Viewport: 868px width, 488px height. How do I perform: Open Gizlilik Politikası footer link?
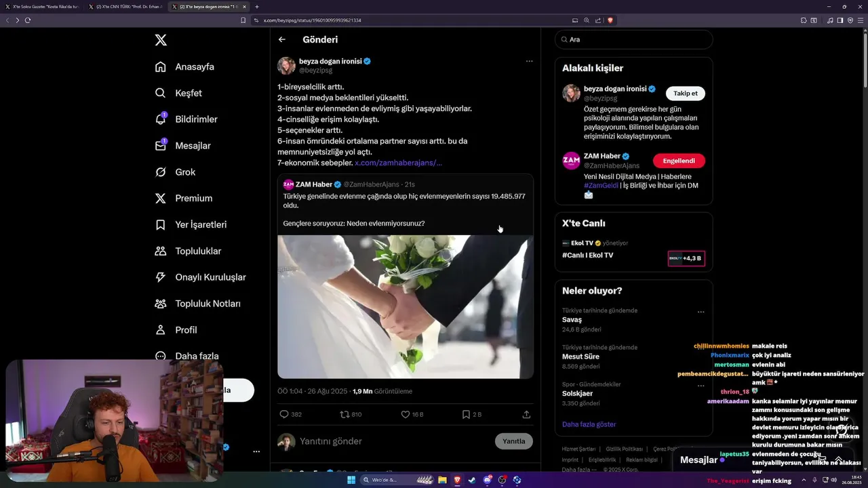[x=624, y=449]
